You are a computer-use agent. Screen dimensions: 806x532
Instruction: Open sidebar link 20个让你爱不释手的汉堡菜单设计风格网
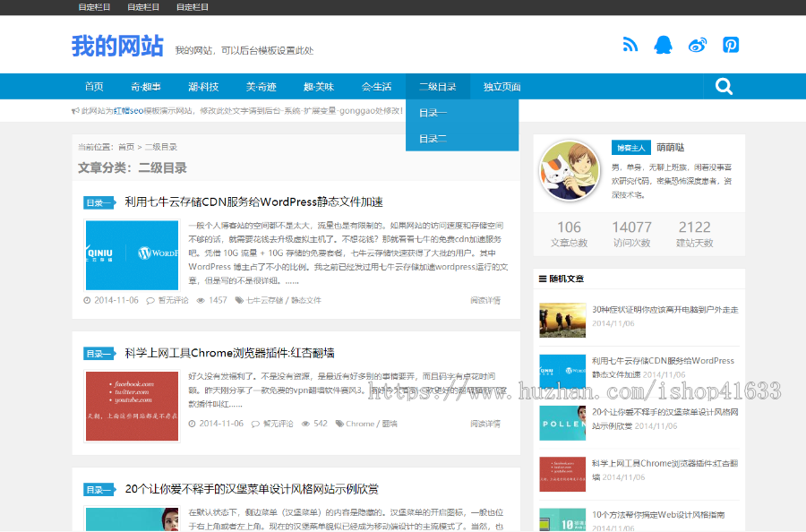(665, 412)
